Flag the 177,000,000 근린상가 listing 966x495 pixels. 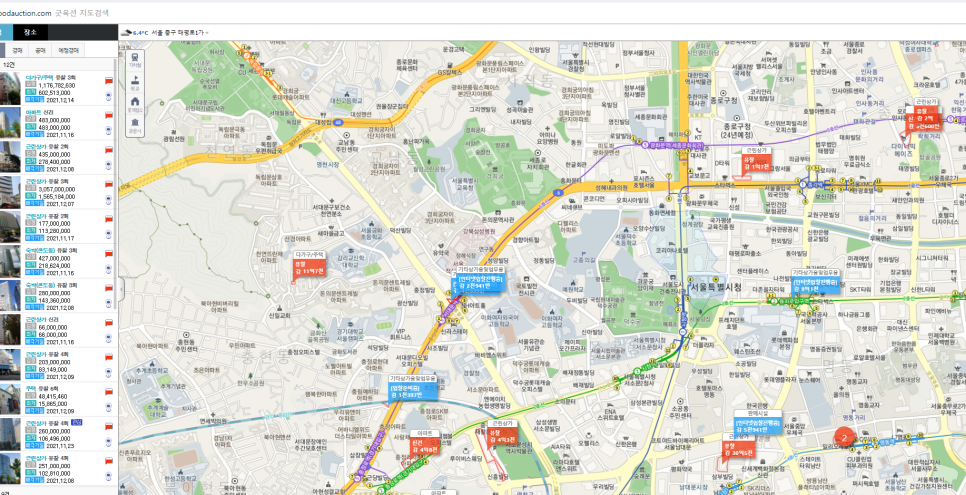[108, 219]
